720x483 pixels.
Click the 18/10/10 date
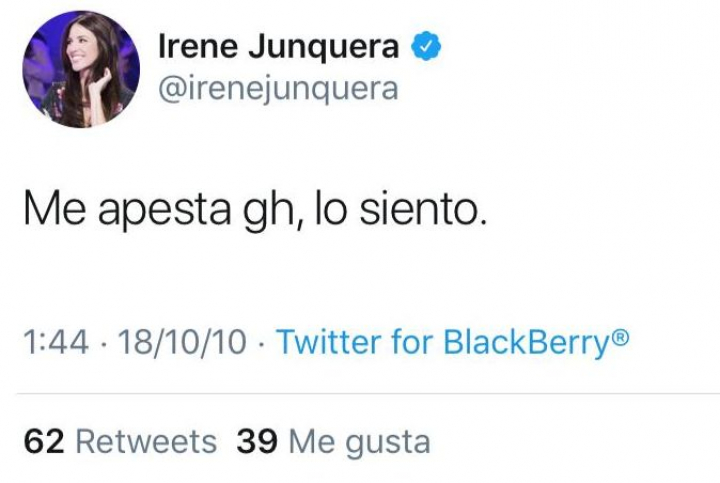182,343
